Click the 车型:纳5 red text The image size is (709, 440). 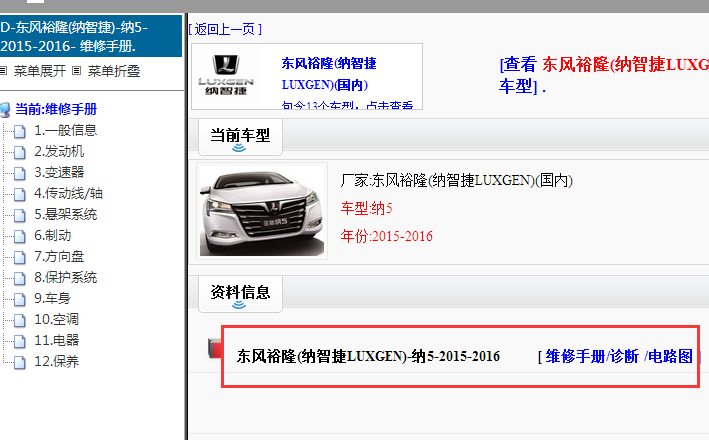click(x=367, y=208)
